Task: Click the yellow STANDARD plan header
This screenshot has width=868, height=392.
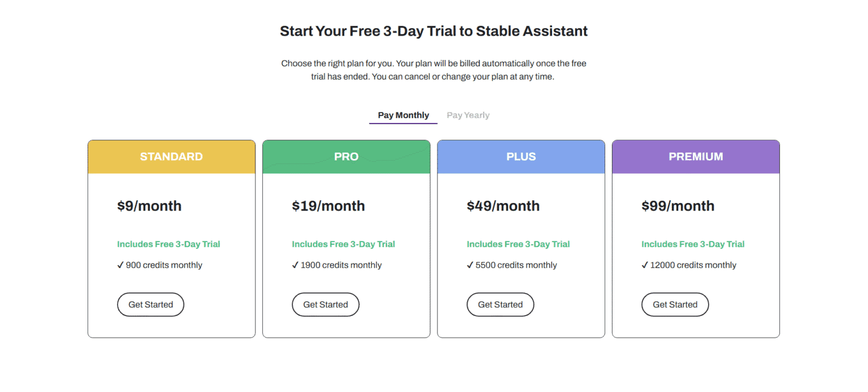Action: pos(171,157)
